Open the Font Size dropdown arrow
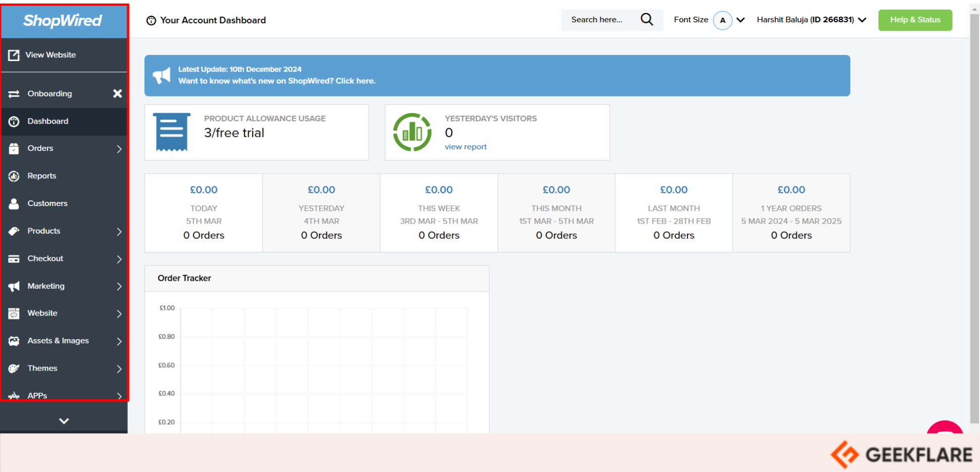Image resolution: width=980 pixels, height=472 pixels. click(x=741, y=20)
